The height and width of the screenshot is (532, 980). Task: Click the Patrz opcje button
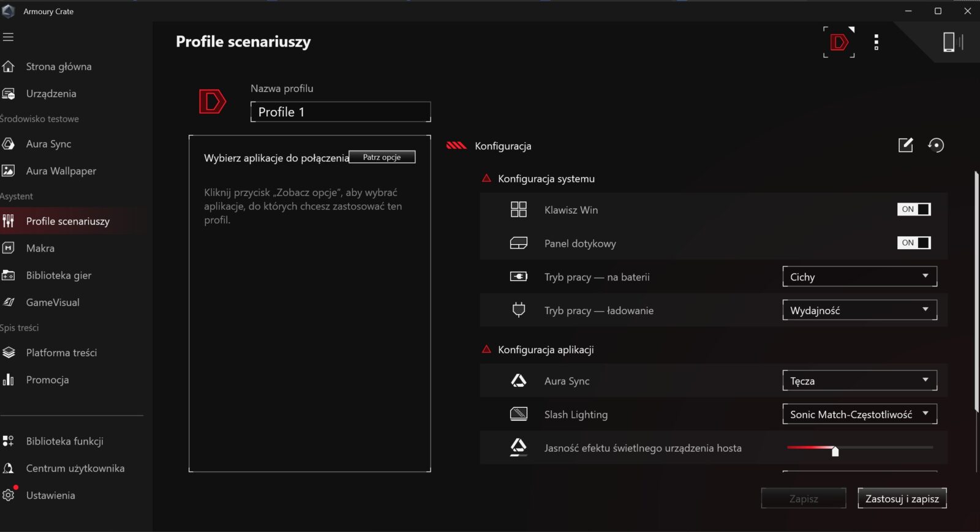382,157
